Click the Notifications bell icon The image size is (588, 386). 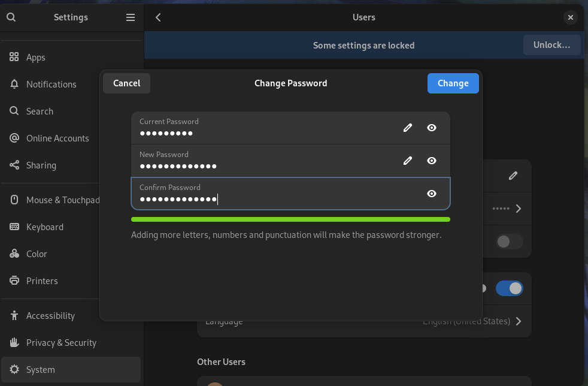tap(14, 84)
